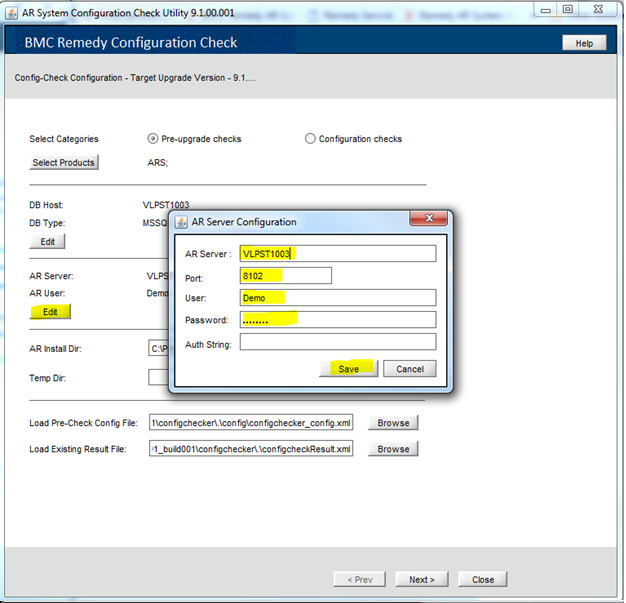The width and height of the screenshot is (626, 603).
Task: Save the AR Server Configuration
Action: tap(349, 369)
